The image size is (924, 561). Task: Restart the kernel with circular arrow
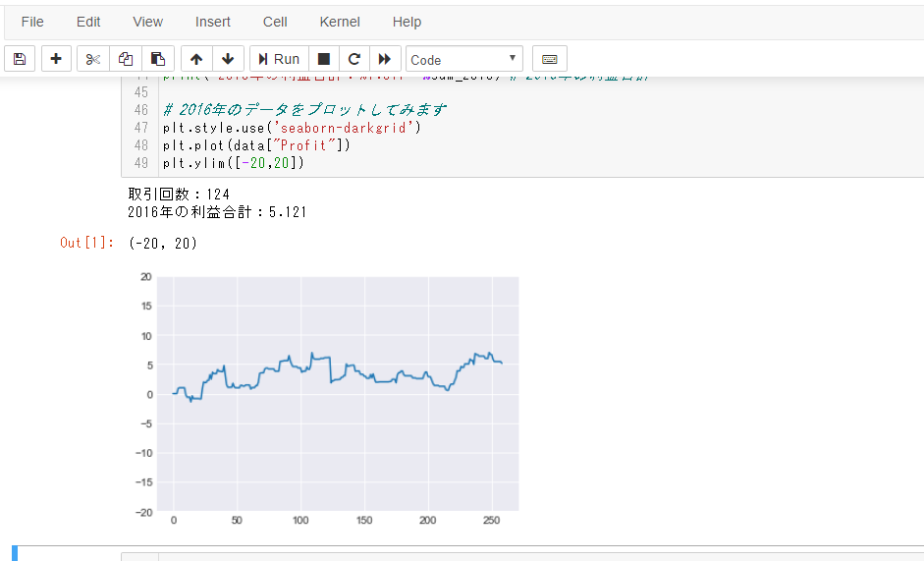tap(354, 59)
